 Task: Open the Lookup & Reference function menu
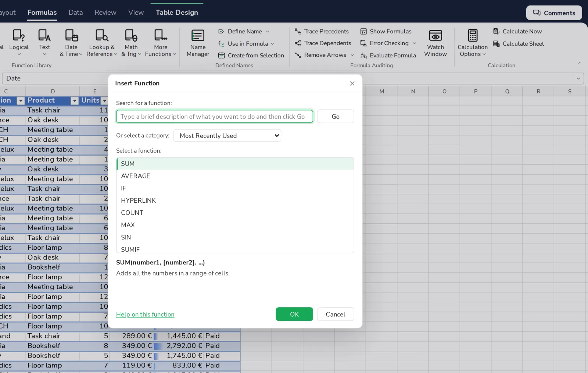tap(102, 43)
